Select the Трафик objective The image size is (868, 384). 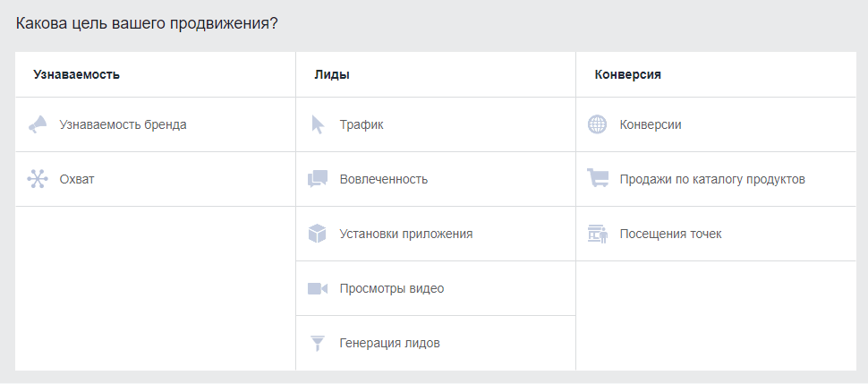[x=362, y=124]
